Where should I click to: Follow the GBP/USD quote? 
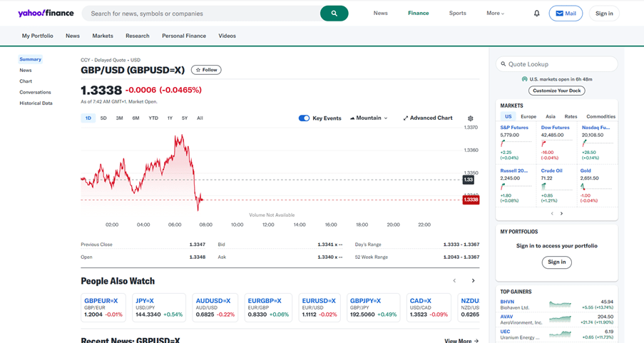[206, 70]
